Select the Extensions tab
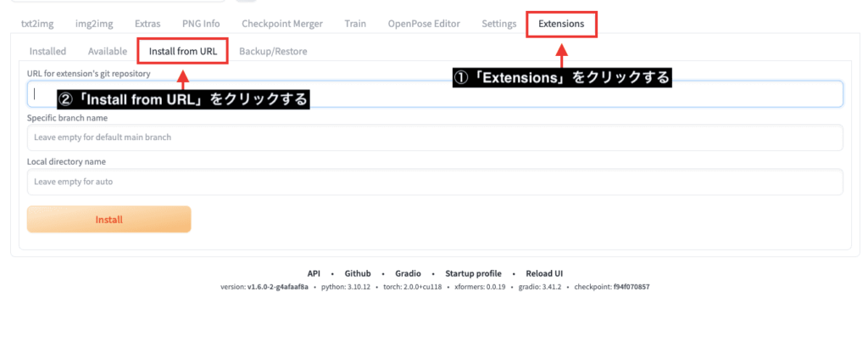Image resolution: width=868 pixels, height=342 pixels. [x=561, y=24]
